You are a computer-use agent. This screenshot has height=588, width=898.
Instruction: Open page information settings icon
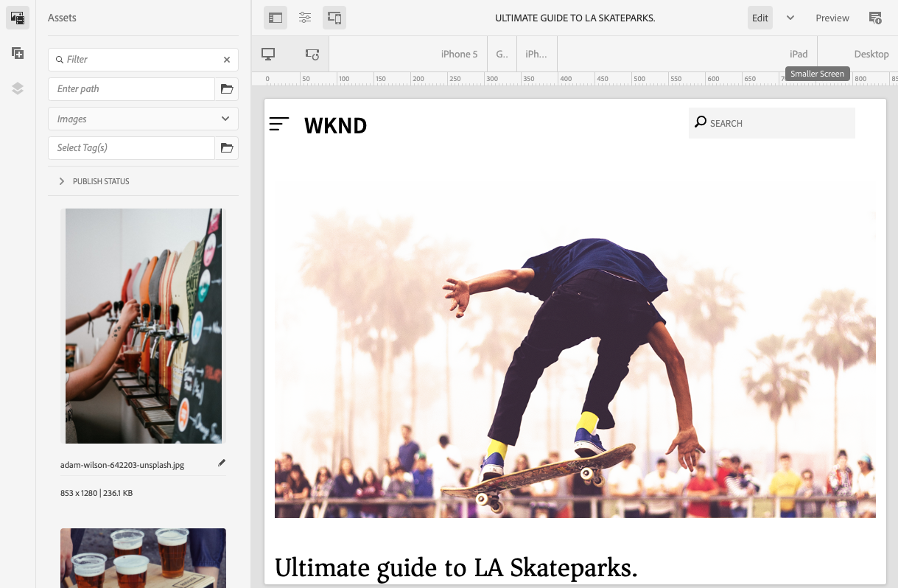[x=305, y=18]
